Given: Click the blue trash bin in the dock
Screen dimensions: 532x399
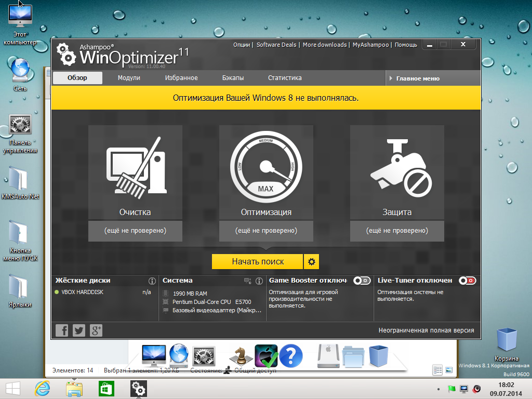Looking at the screenshot, I should [x=378, y=356].
